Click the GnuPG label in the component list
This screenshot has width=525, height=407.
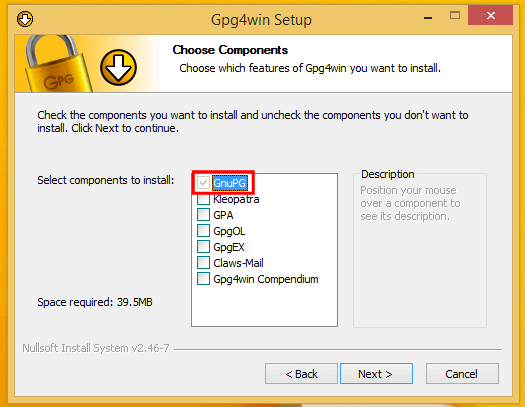point(230,183)
